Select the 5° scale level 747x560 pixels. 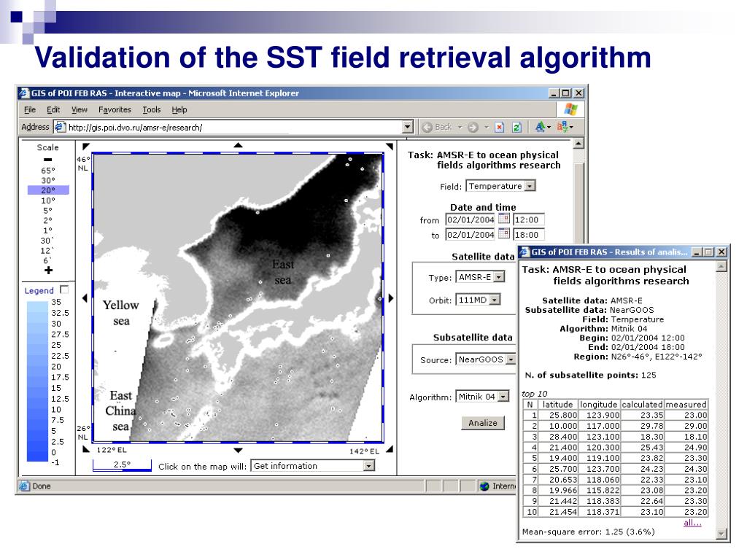(x=48, y=211)
